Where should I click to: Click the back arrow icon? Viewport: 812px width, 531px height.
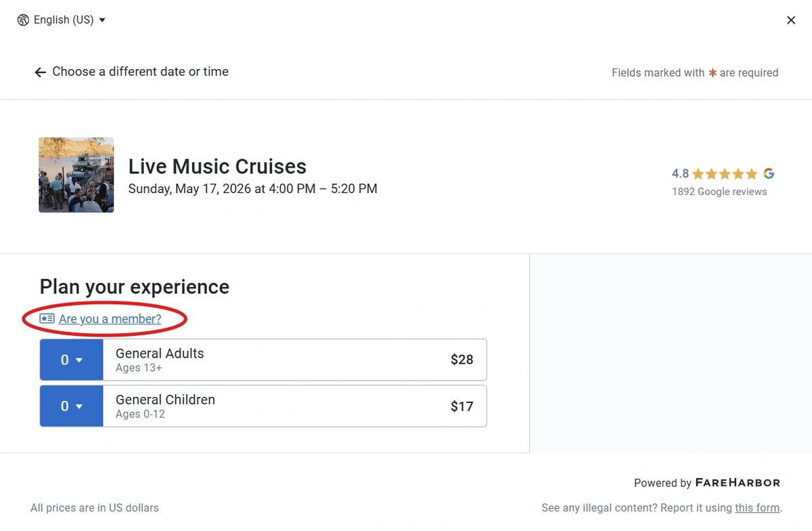pos(41,72)
